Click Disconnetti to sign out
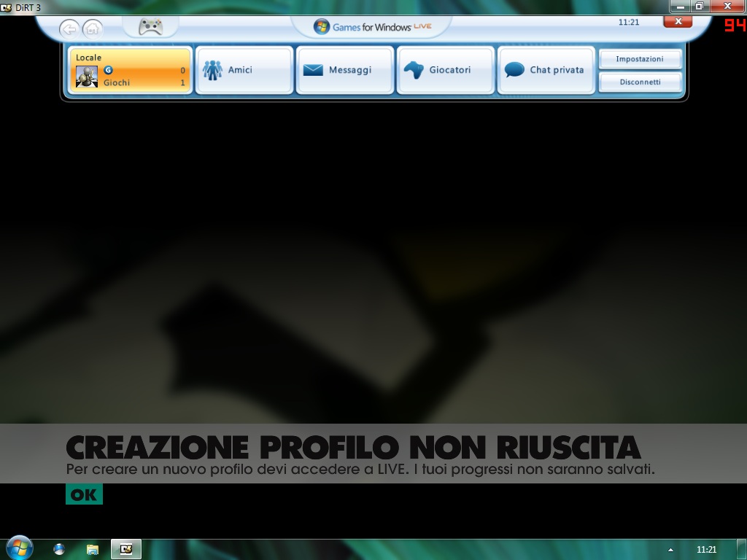 640,82
